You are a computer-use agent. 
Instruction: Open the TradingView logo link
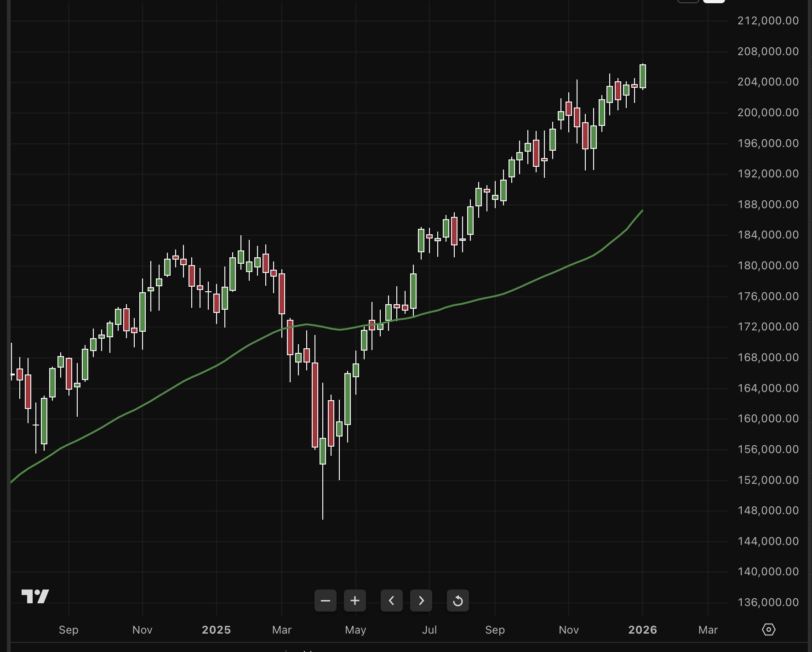35,596
